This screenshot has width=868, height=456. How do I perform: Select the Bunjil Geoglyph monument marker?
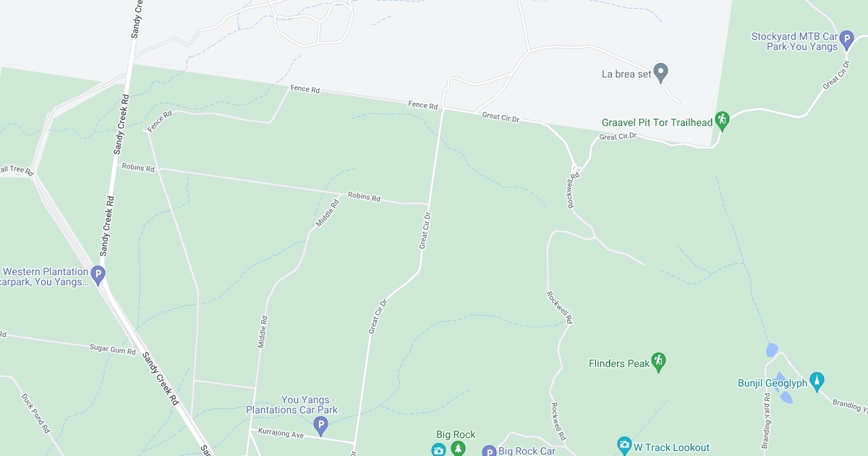(817, 381)
